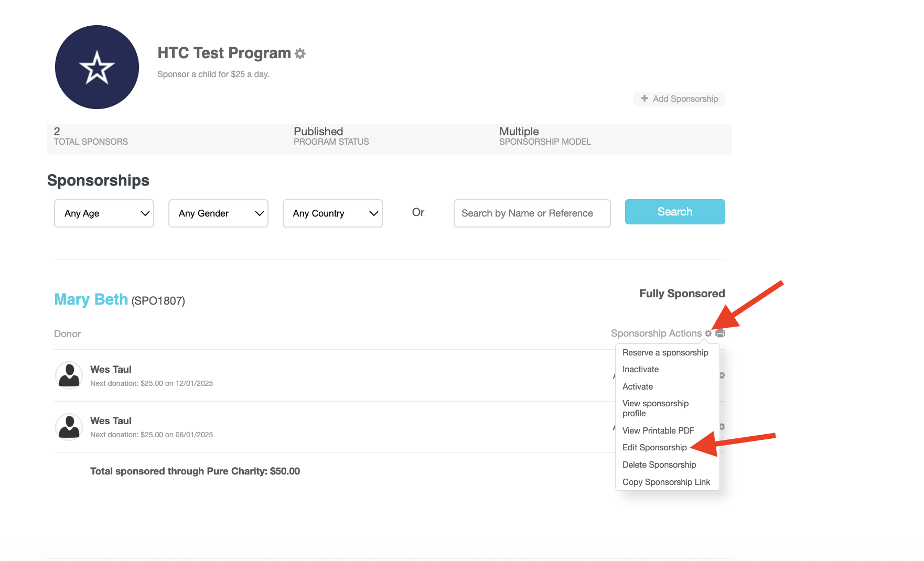Screen dimensions: 924x561
Task: Open the Any Gender filter dropdown
Action: [218, 213]
